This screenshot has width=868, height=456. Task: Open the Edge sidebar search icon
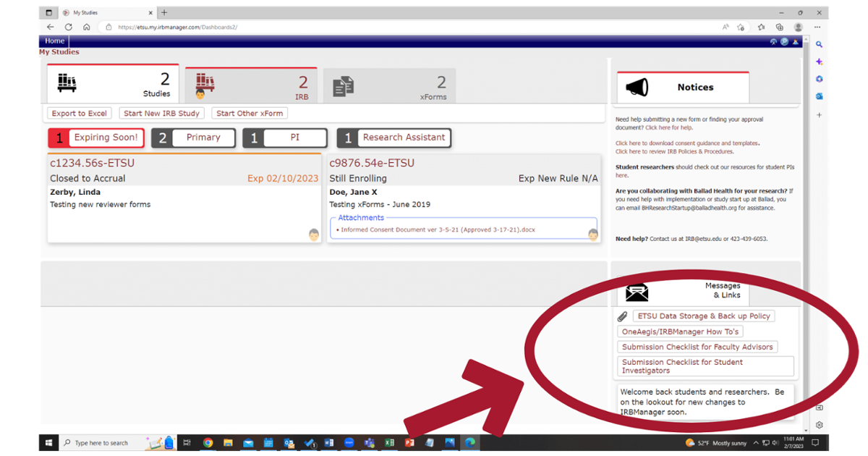point(820,45)
